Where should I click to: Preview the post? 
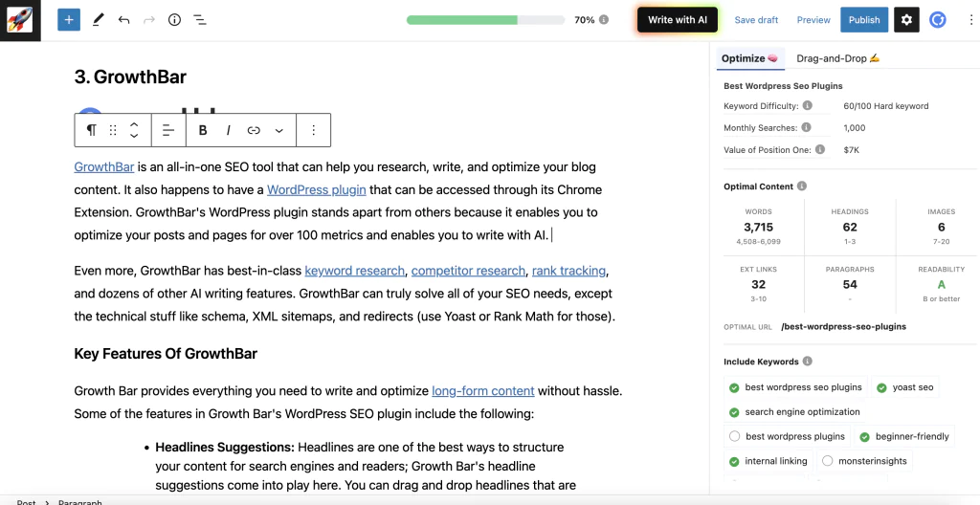[813, 20]
